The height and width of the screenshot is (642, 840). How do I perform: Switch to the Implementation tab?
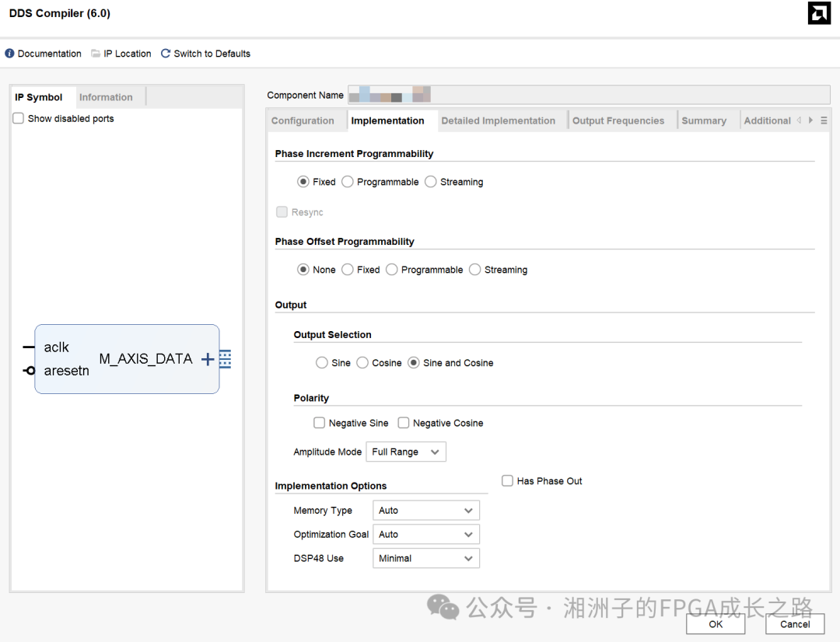[387, 121]
